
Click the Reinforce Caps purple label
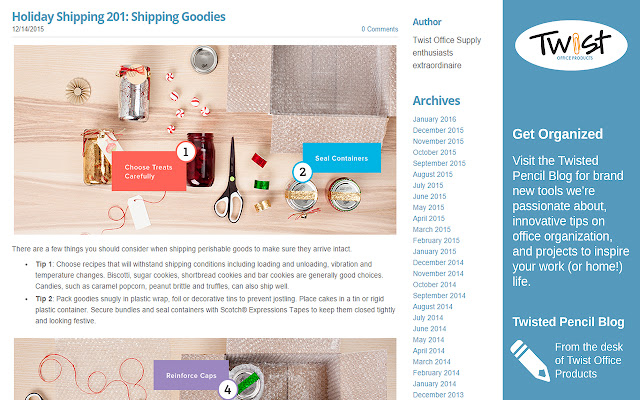[x=191, y=375]
